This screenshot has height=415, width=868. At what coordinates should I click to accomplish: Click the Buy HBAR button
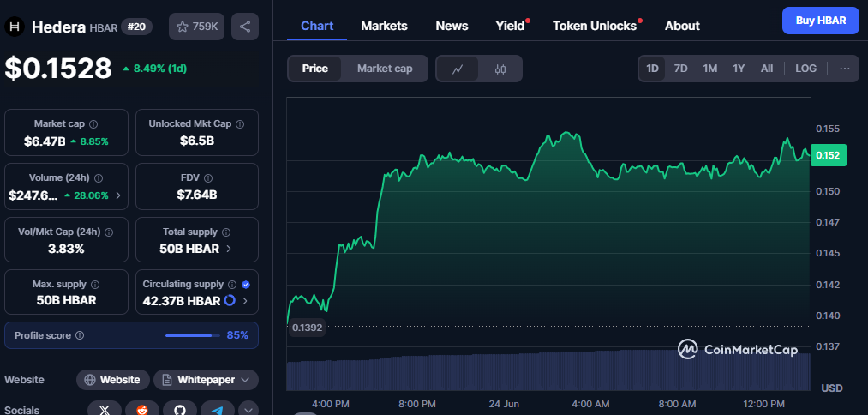820,21
